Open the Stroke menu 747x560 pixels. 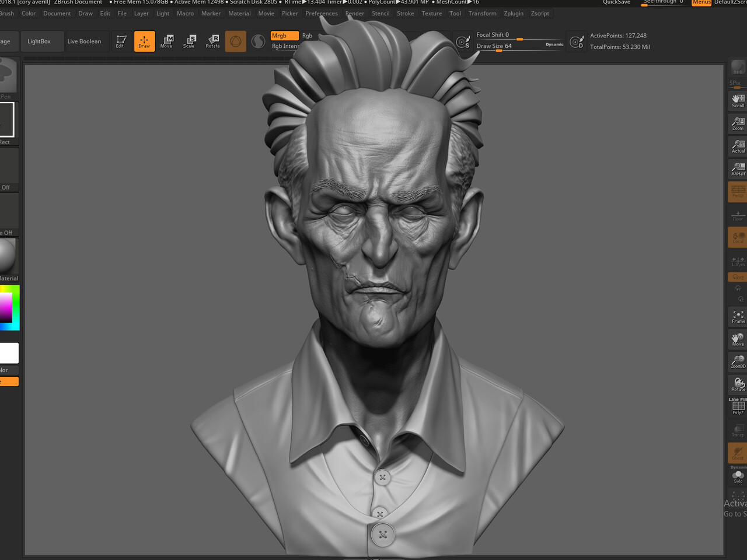point(406,13)
